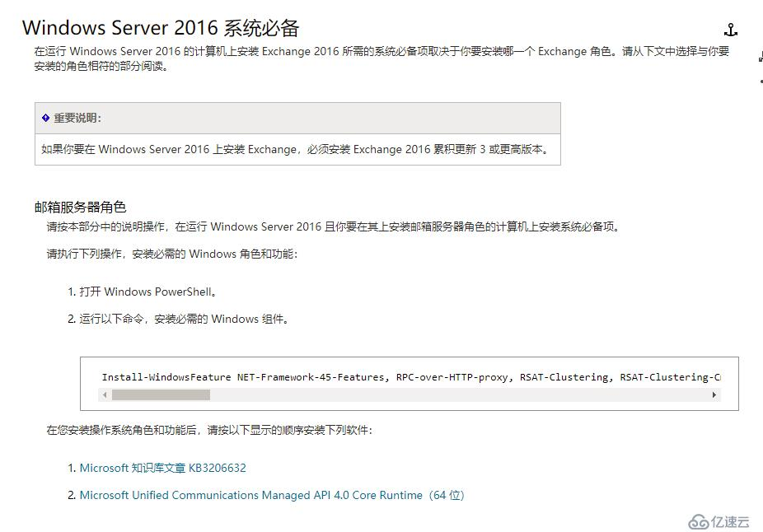The width and height of the screenshot is (763, 532).
Task: Click the code box's left scroll arrow
Action: [x=105, y=394]
